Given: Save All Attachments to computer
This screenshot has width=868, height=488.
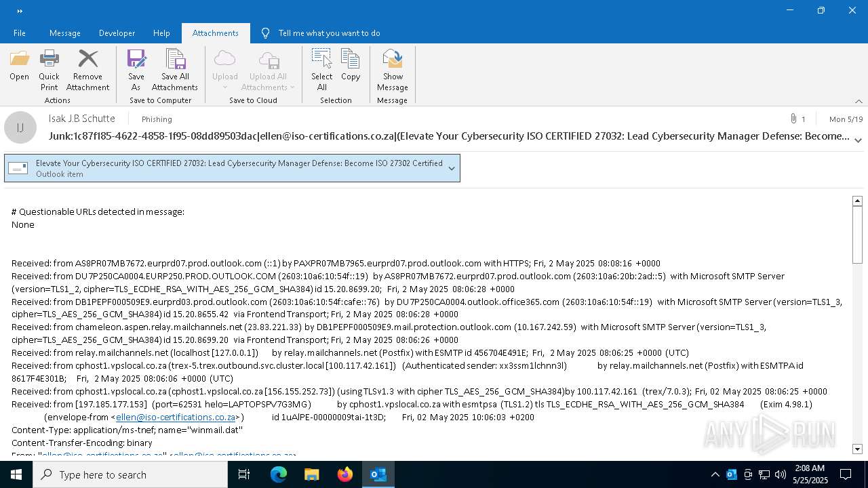Looking at the screenshot, I should pos(175,70).
